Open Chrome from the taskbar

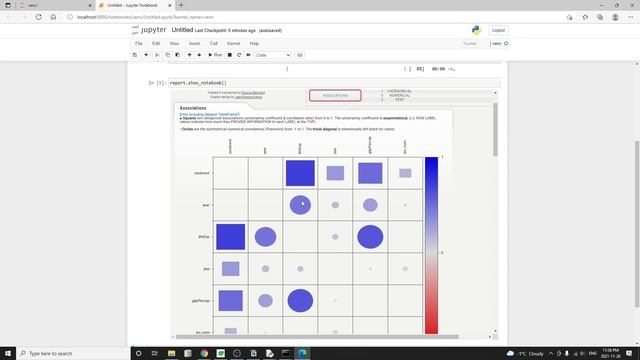pos(204,353)
